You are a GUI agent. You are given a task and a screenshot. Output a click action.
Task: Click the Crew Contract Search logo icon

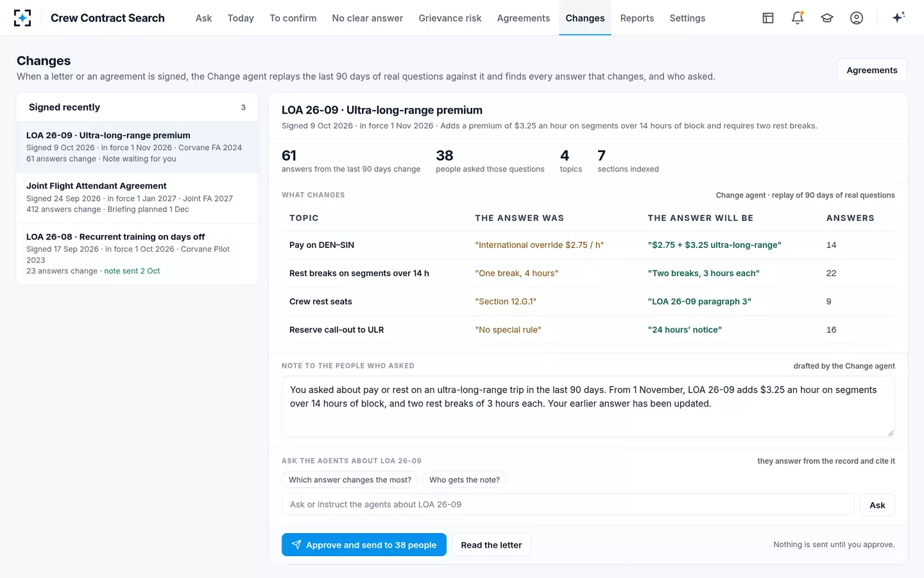(22, 18)
